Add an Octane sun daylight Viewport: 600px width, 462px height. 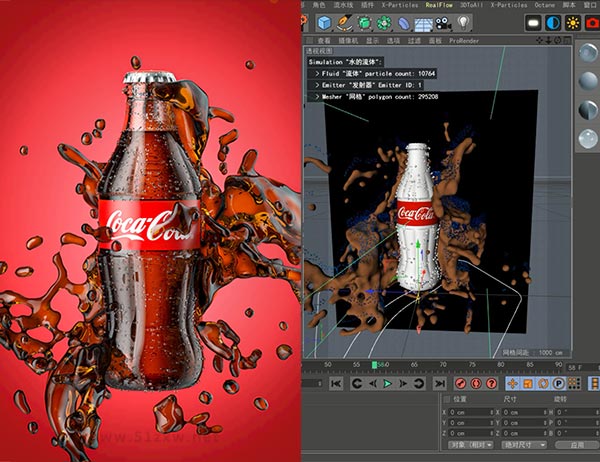click(x=573, y=23)
